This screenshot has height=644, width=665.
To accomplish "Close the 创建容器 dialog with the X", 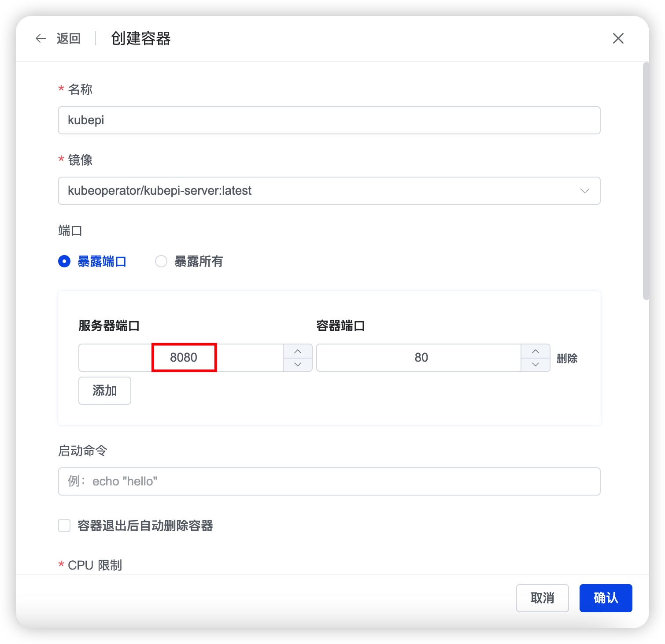I will click(x=618, y=39).
